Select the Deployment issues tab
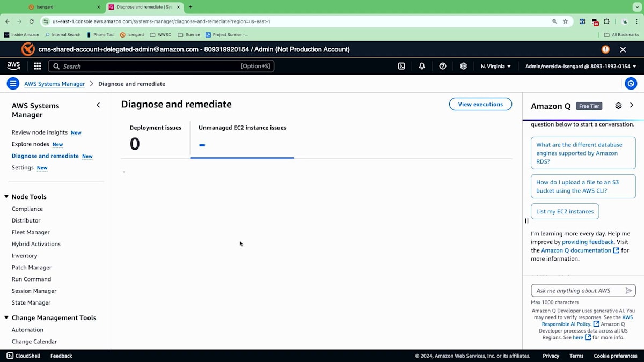This screenshot has height=362, width=644. coord(156,139)
